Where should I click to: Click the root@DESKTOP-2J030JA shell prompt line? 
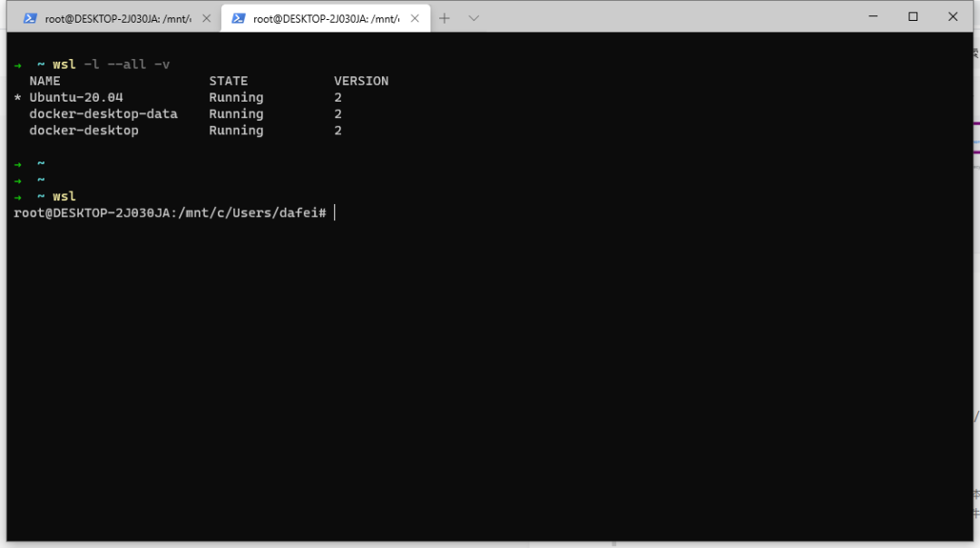tap(170, 212)
